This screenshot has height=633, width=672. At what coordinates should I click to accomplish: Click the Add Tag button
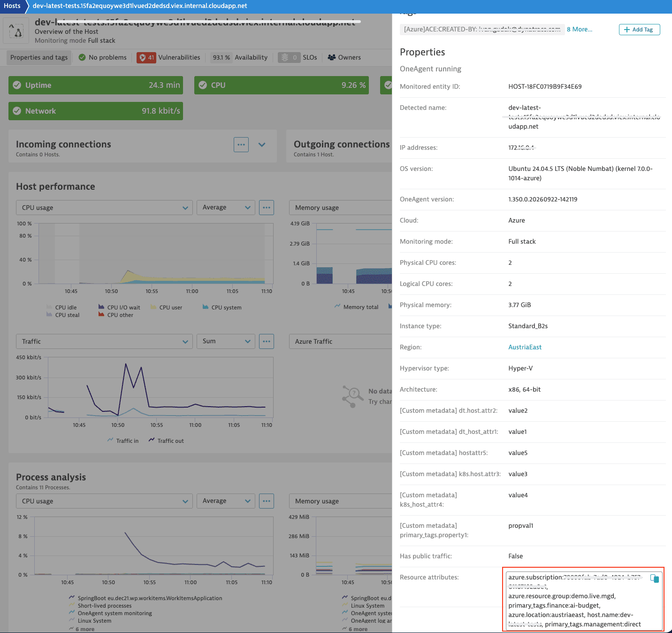[639, 30]
